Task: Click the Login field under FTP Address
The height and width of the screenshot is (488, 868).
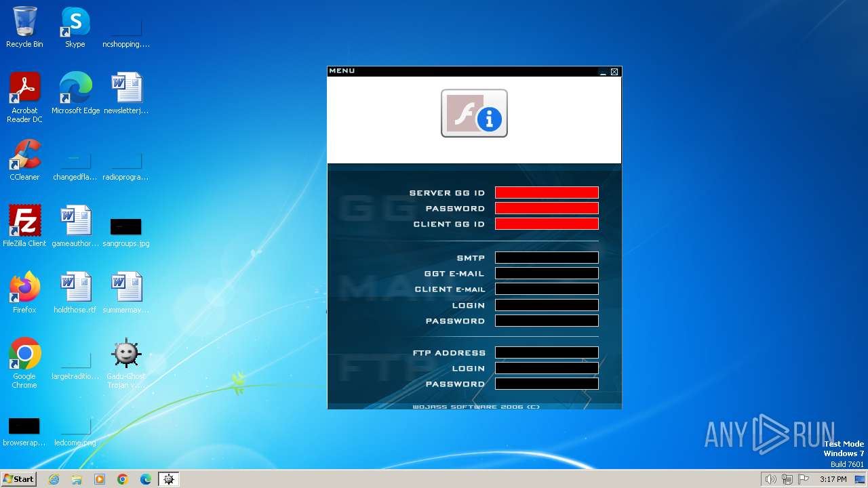Action: [x=547, y=368]
